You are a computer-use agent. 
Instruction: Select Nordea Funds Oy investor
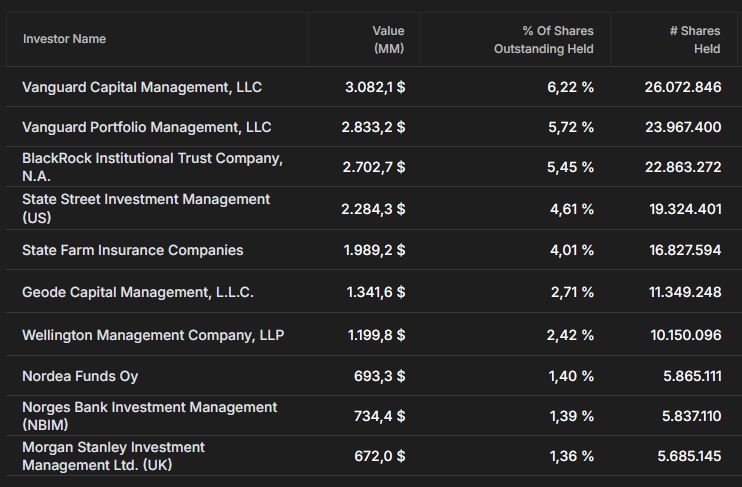click(80, 376)
